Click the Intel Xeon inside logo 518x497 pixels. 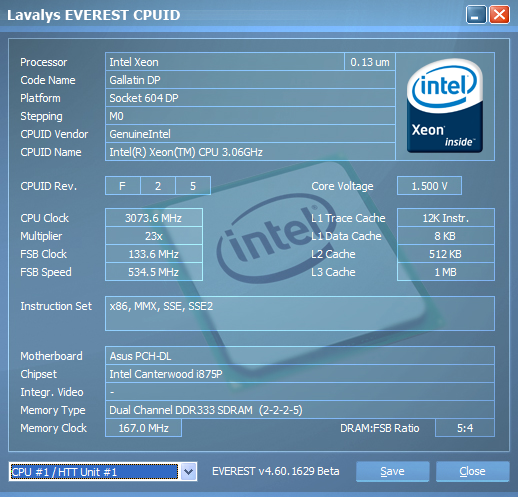click(445, 106)
